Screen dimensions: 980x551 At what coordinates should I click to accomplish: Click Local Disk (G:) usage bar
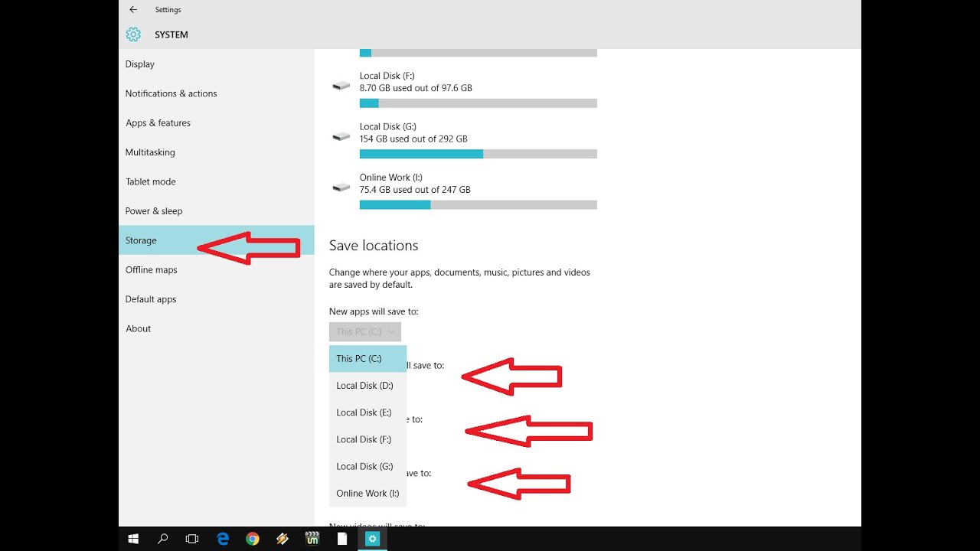(479, 154)
